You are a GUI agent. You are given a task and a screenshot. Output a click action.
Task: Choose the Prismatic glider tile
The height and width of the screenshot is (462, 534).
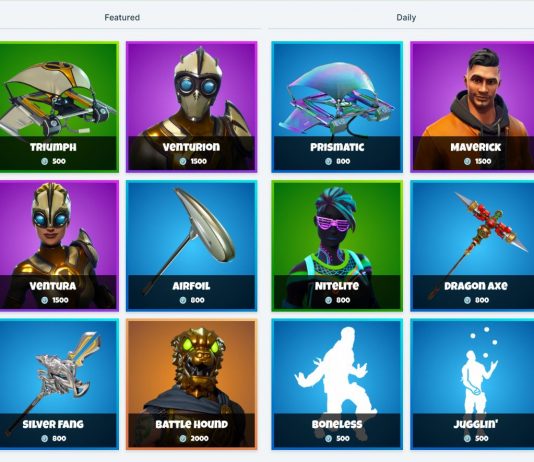point(337,107)
